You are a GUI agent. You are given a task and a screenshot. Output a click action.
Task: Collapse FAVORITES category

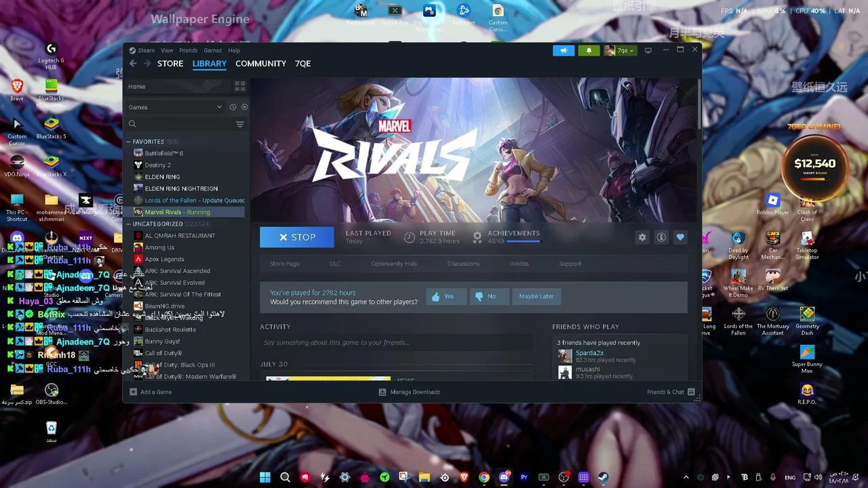tap(128, 142)
